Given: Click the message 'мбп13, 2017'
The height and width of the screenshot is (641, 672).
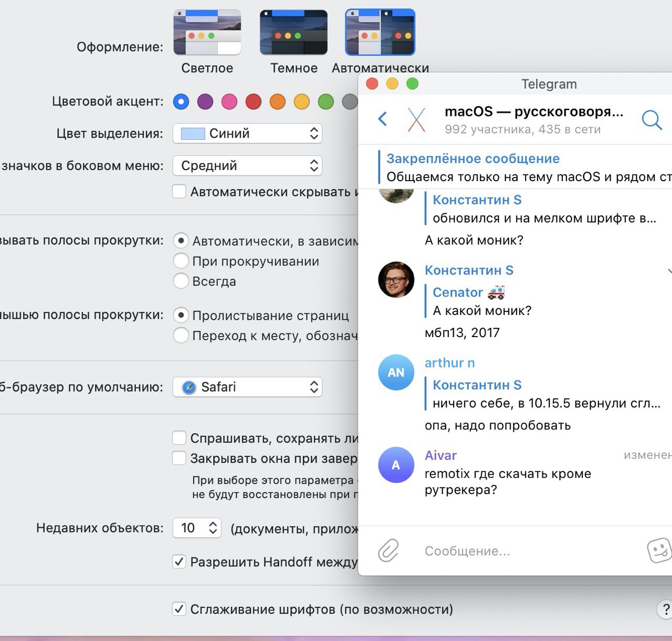Looking at the screenshot, I should click(x=462, y=333).
